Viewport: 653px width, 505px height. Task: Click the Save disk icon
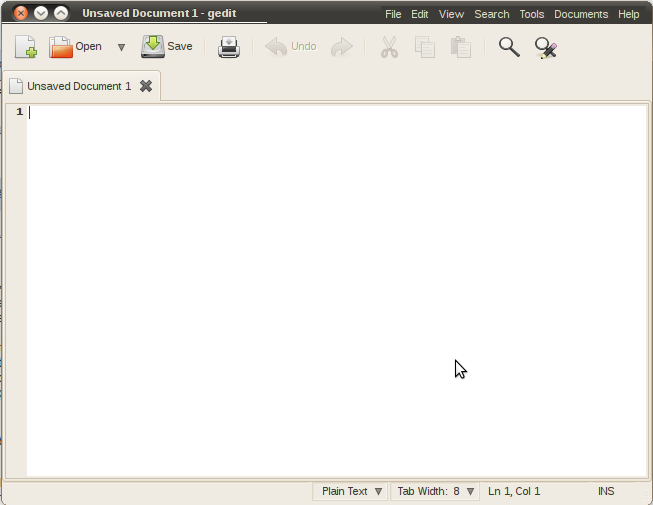click(x=153, y=47)
